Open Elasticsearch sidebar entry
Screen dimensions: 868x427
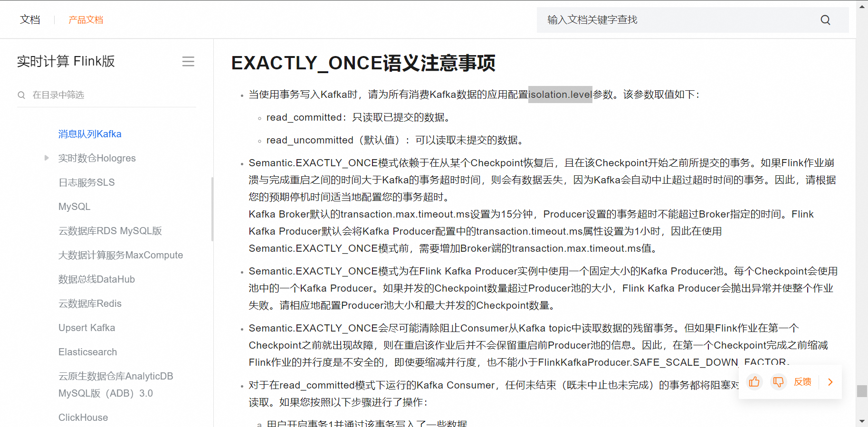87,352
